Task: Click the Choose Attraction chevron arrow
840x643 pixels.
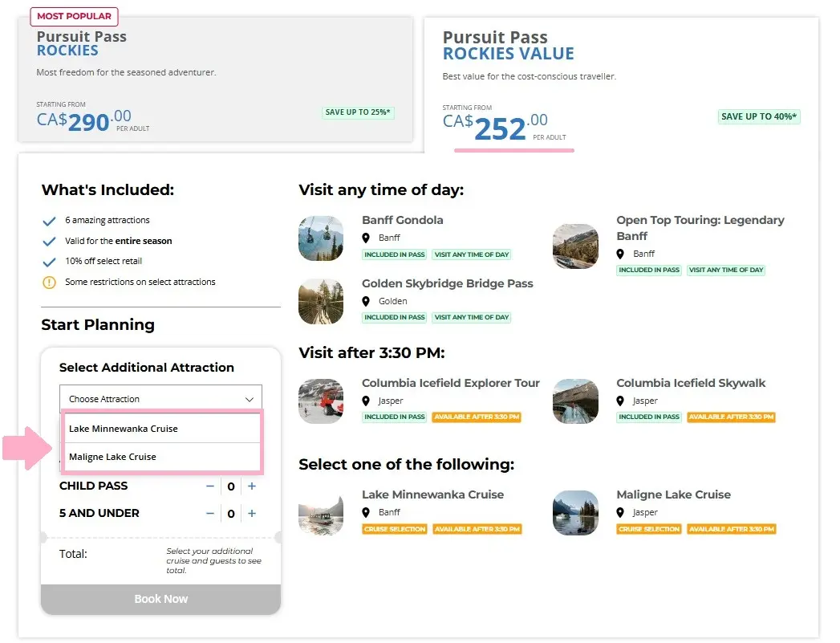Action: click(249, 399)
